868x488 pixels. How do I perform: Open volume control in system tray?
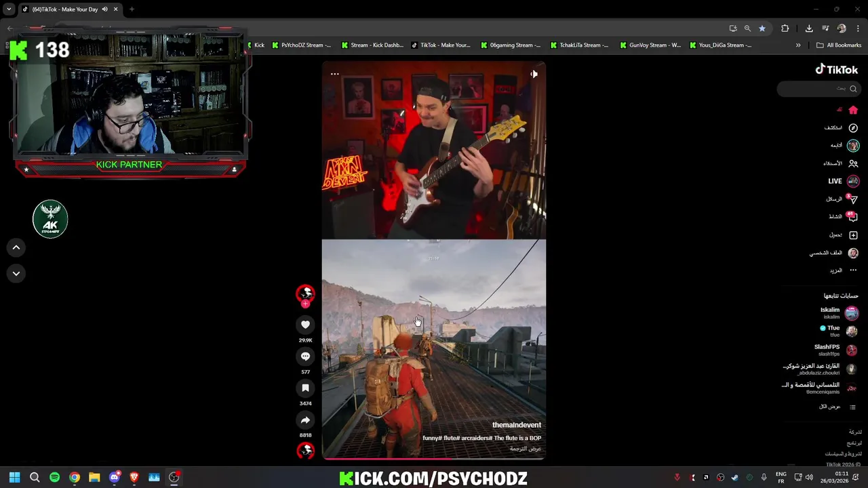809,477
